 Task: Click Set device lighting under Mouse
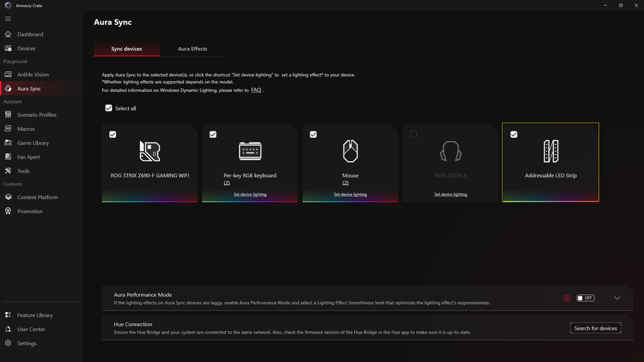[x=350, y=194]
